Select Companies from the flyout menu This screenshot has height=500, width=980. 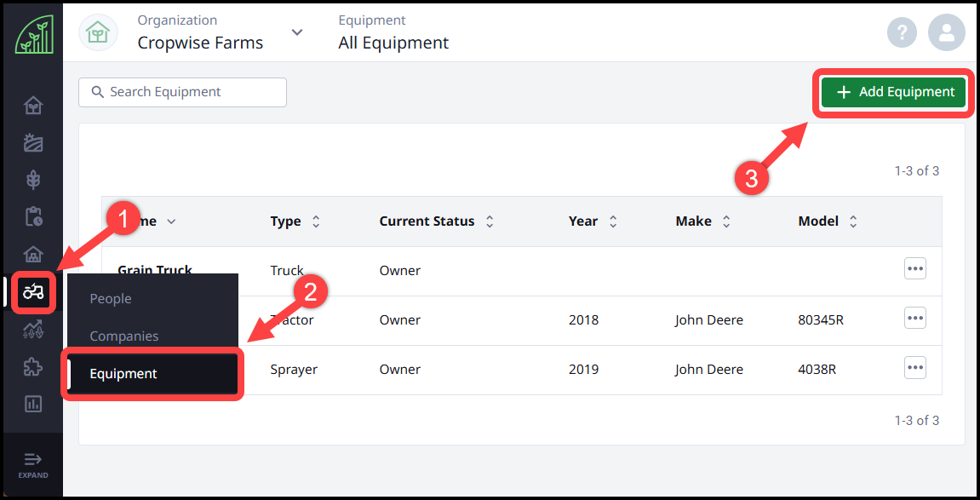pyautogui.click(x=124, y=336)
